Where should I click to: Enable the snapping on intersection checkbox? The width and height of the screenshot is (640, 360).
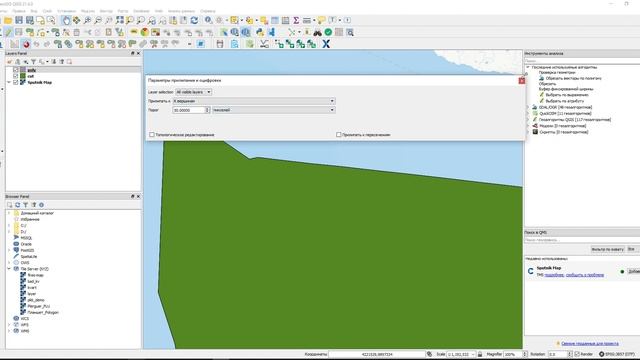coord(338,134)
